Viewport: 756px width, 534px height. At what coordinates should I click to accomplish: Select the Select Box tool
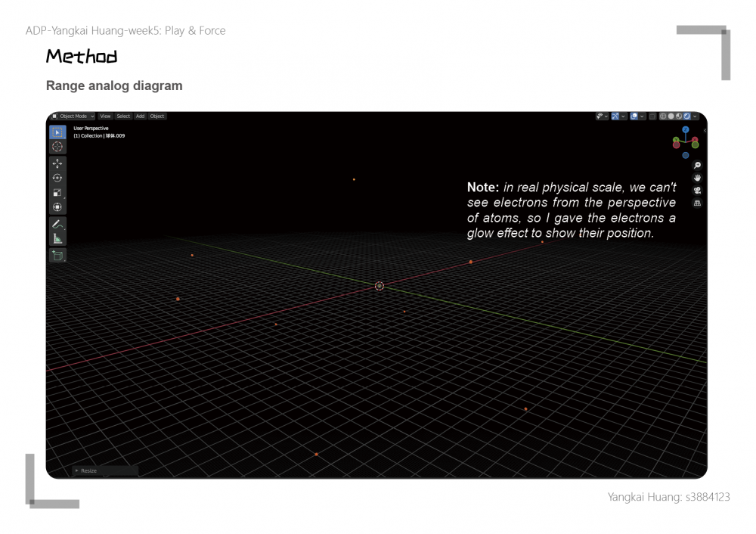(57, 132)
